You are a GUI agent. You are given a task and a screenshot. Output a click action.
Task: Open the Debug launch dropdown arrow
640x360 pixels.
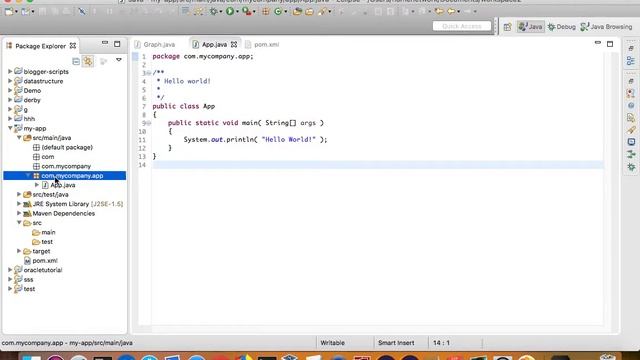click(220, 12)
